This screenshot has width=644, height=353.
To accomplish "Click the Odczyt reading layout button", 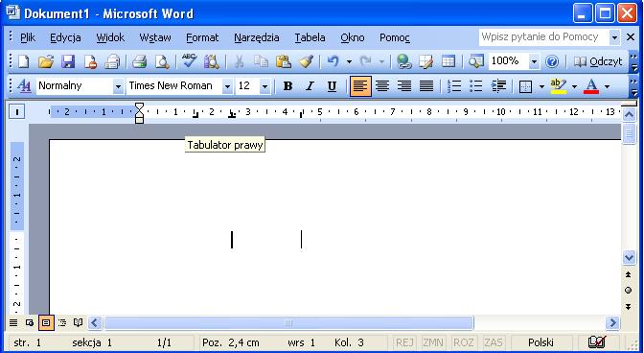I will [x=598, y=61].
